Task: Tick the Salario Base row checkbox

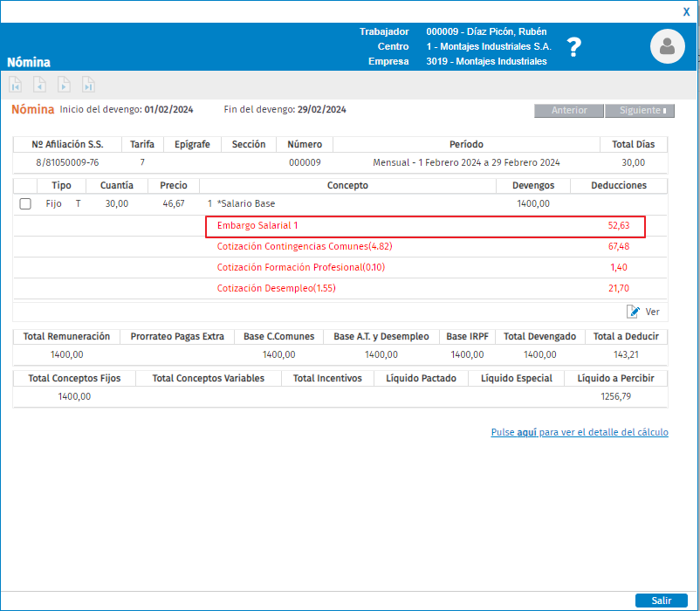Action: point(25,204)
